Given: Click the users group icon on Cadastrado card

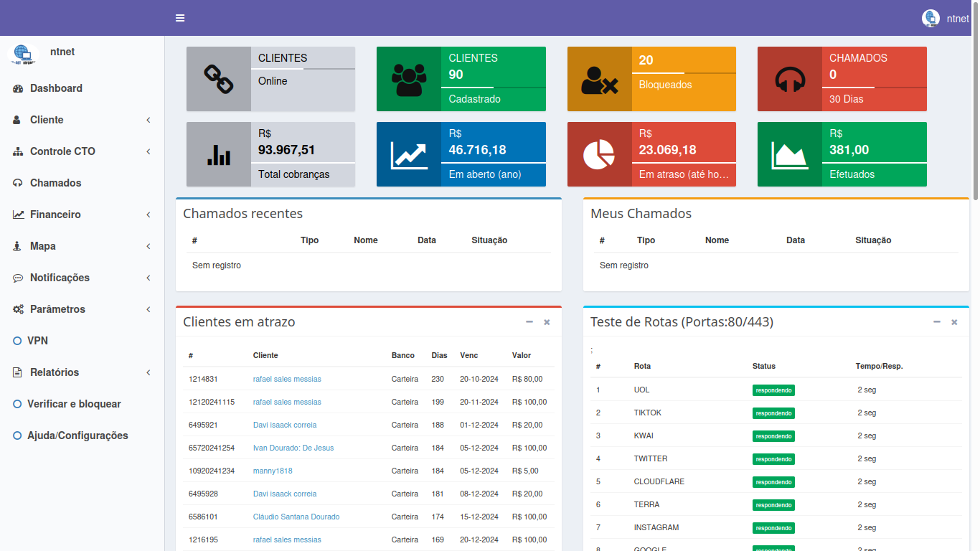Looking at the screenshot, I should [x=409, y=79].
